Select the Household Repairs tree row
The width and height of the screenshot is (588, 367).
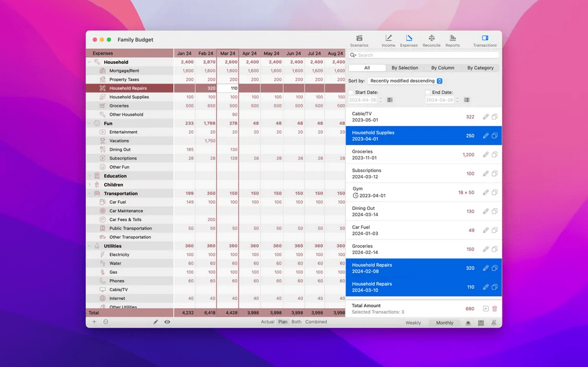click(x=130, y=88)
